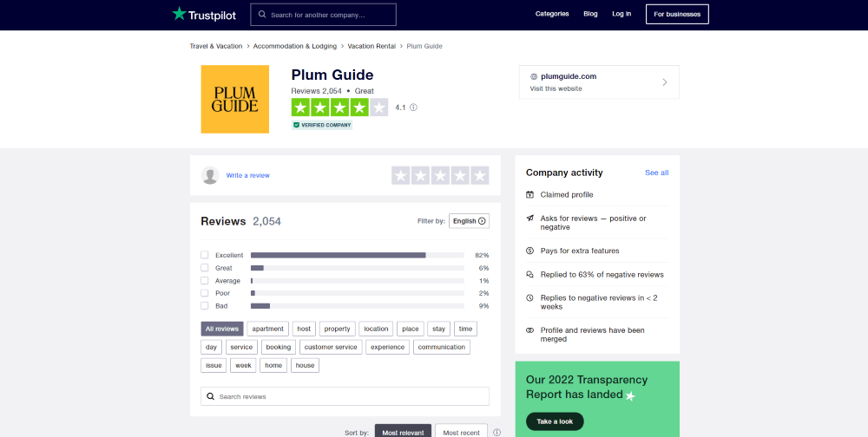
Task: Click the Claimed profile calendar icon
Action: (529, 195)
